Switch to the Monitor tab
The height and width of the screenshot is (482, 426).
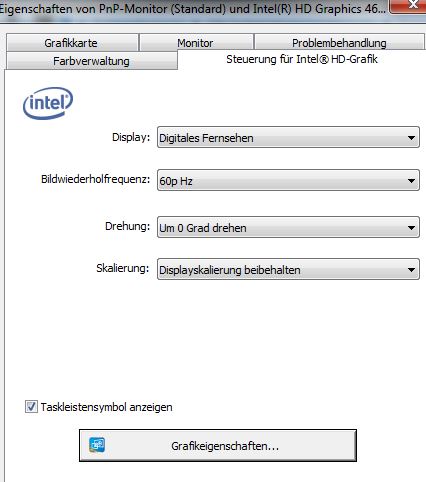pos(196,43)
